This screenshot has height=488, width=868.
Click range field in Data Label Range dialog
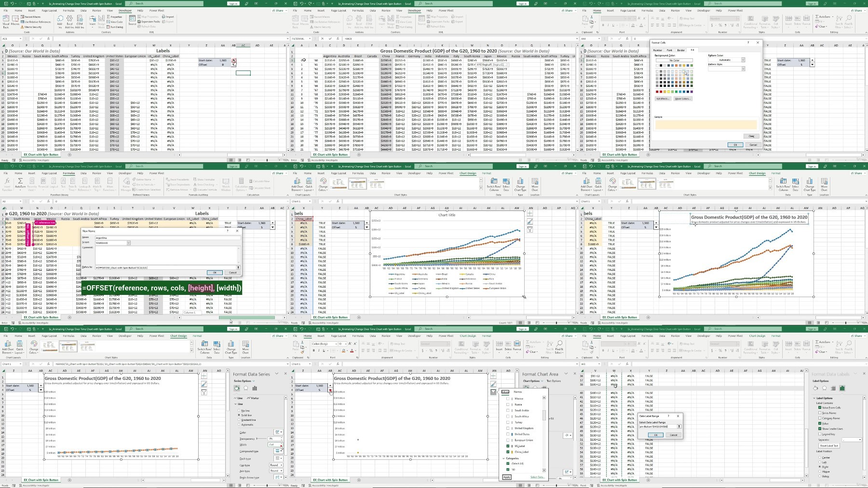point(658,427)
